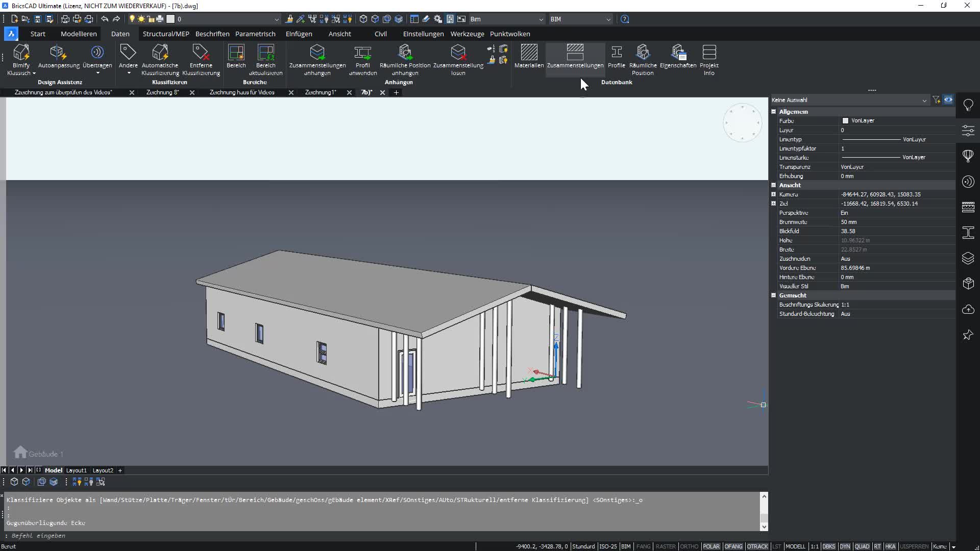Open the settings sliders sidebar panel
The width and height of the screenshot is (980, 551).
click(x=968, y=131)
